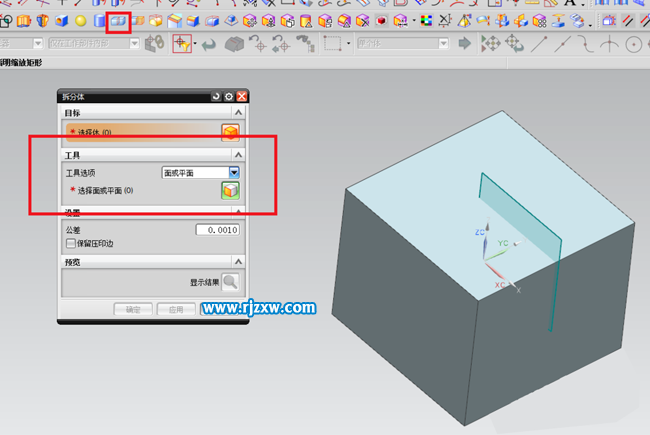Open the multicolor palette icon
Image resolution: width=650 pixels, height=435 pixels.
point(426,21)
